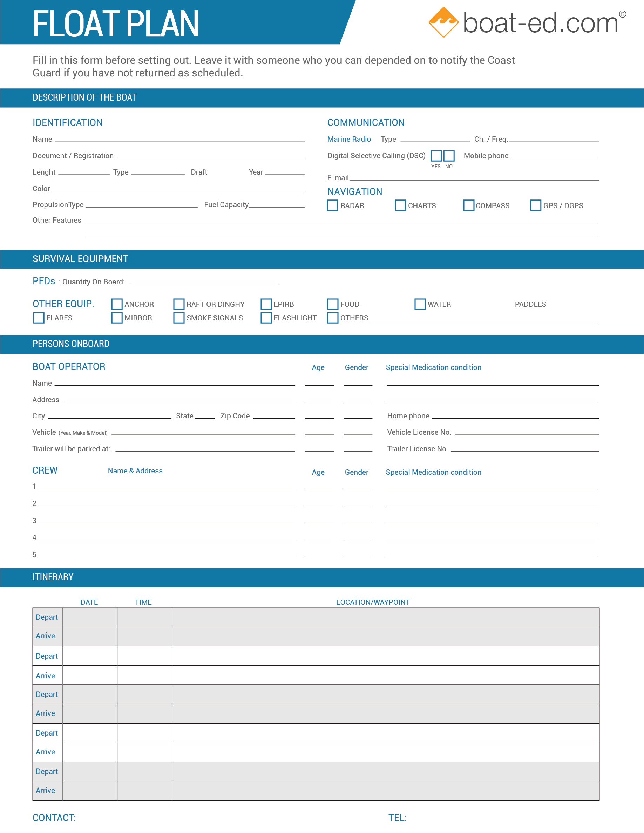Check the EPIRB equipment checkbox

point(266,304)
